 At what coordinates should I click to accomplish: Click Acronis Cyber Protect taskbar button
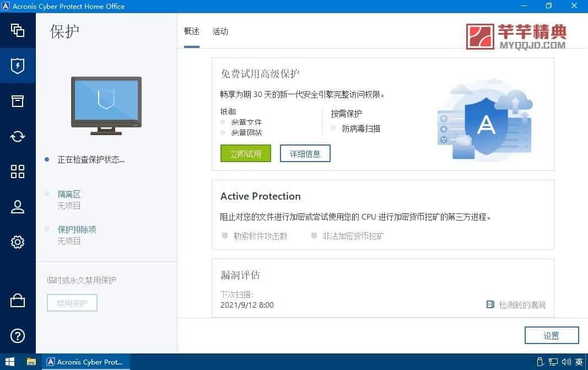pyautogui.click(x=85, y=362)
